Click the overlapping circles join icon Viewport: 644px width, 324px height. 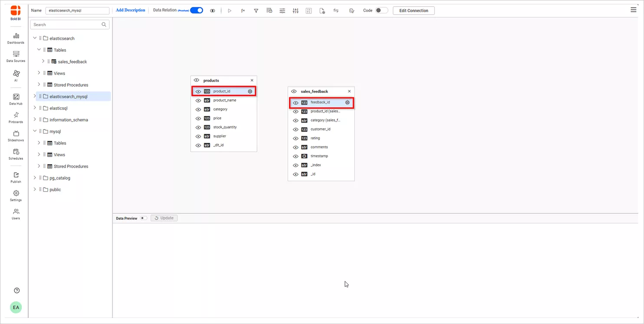point(213,10)
